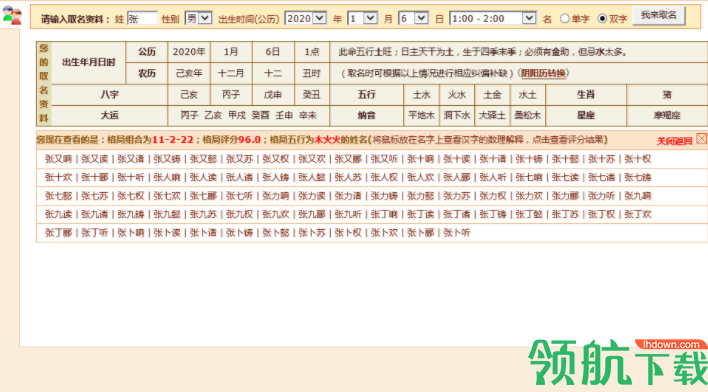Click the name 张九权

(239, 215)
